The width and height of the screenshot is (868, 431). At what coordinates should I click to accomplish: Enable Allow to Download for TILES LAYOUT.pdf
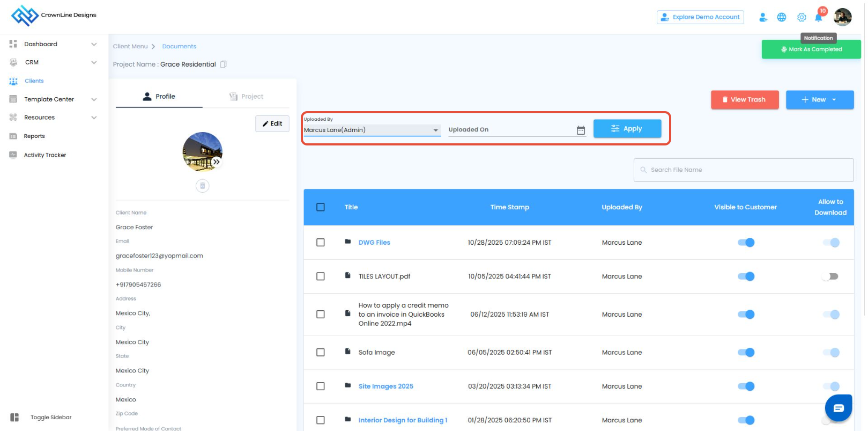[x=830, y=276]
